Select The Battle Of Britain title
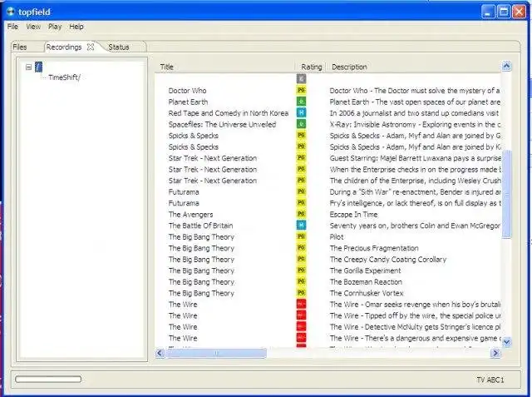Image resolution: width=532 pixels, height=397 pixels. (200, 226)
